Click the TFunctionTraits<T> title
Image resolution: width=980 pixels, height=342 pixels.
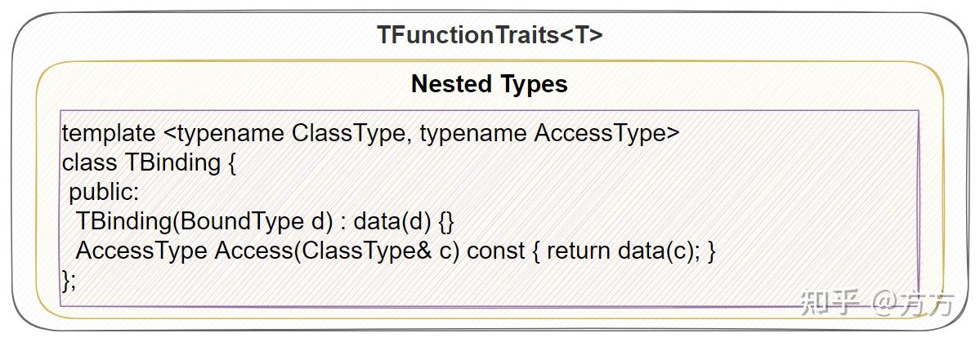coord(490,35)
